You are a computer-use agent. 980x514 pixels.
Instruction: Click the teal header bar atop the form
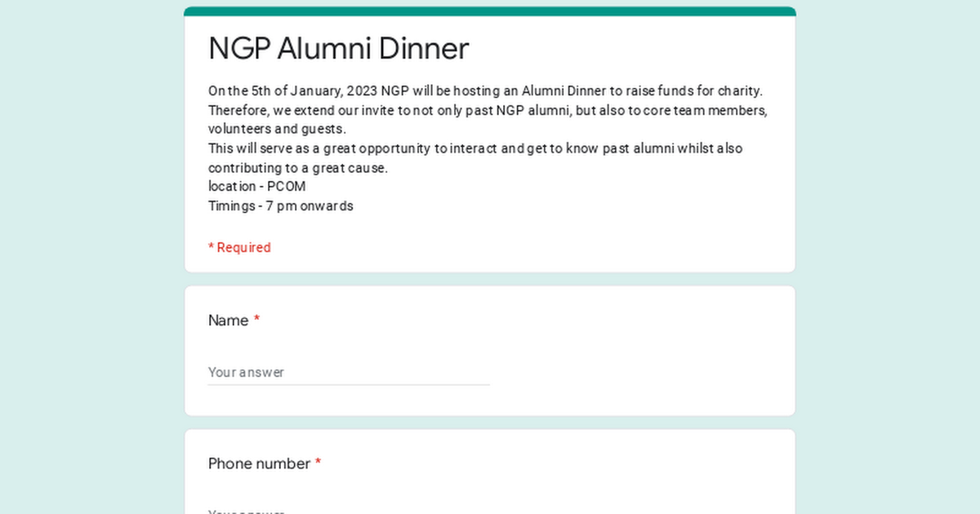[x=490, y=11]
